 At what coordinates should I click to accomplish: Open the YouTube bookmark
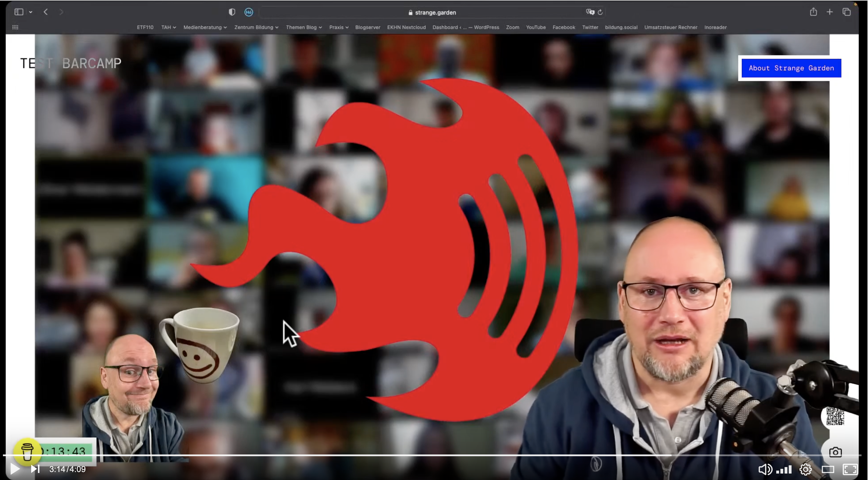(x=535, y=27)
